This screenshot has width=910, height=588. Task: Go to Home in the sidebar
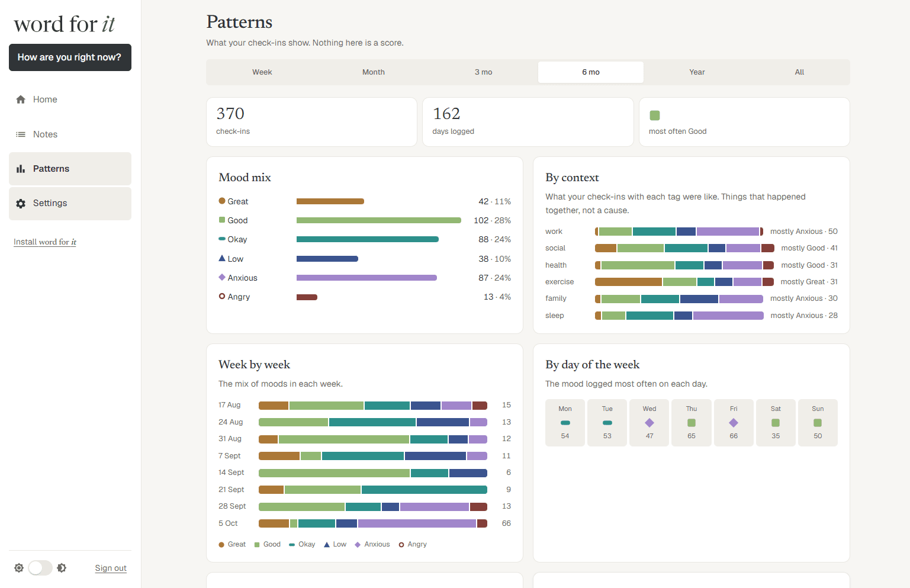click(70, 99)
